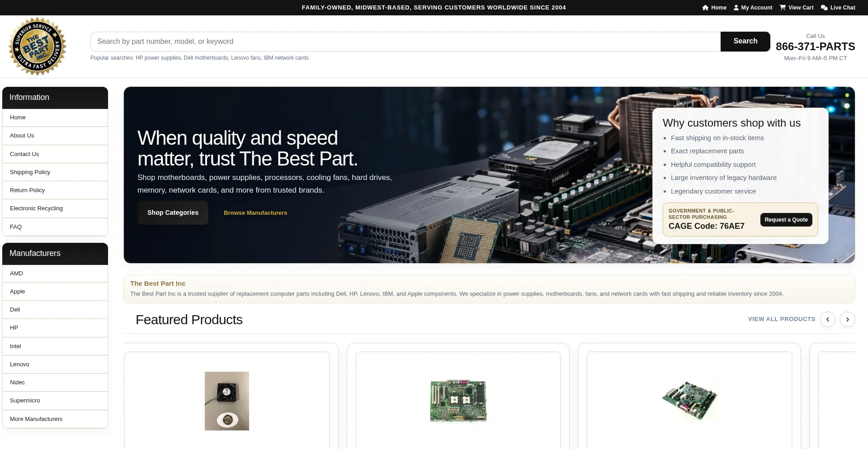868x449 pixels.
Task: Open About Us in the Information sidebar
Action: pos(55,136)
